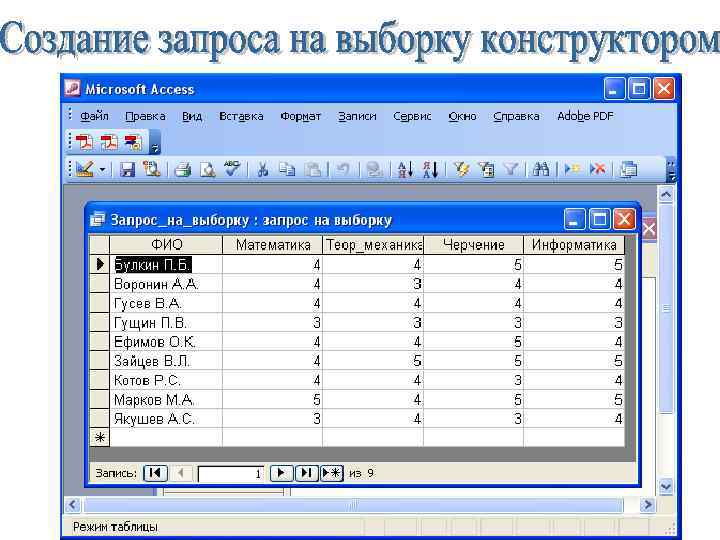Open the Правка menu

145,116
